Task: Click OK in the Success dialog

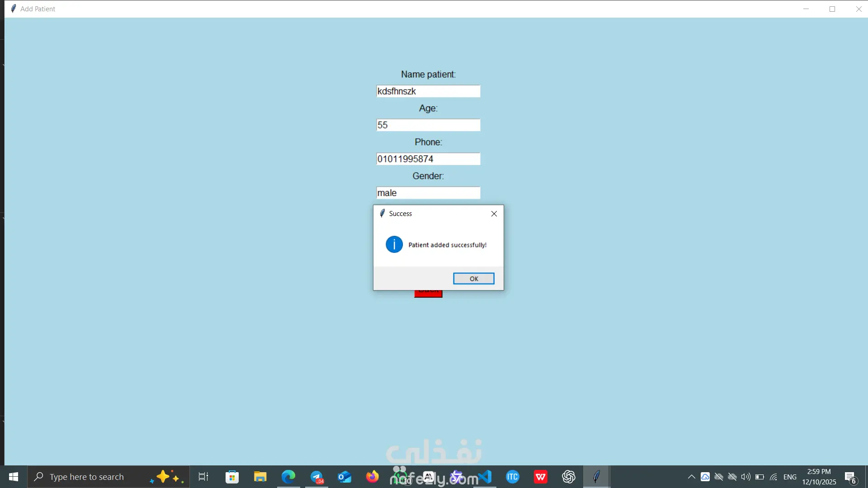Action: pyautogui.click(x=473, y=278)
